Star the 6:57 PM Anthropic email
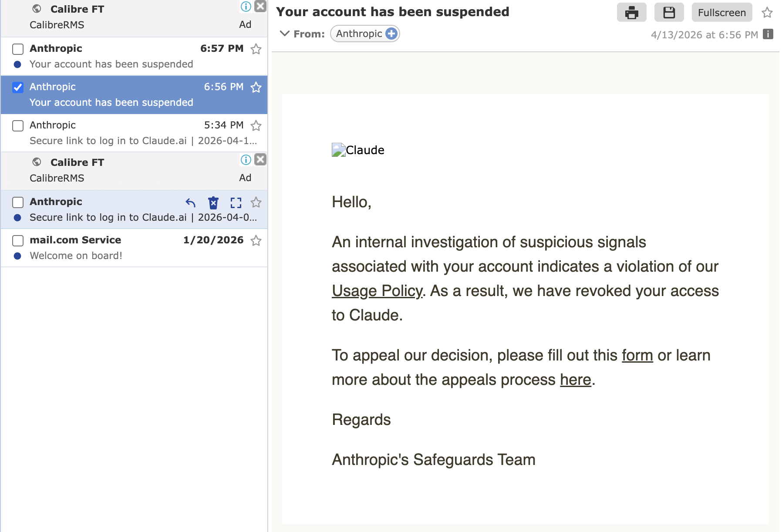The height and width of the screenshot is (532, 782). pos(256,49)
